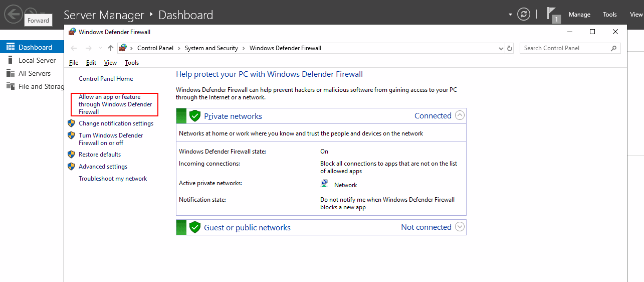This screenshot has width=644, height=282.
Task: Click the Dashboard tile icon in sidebar
Action: coord(11,47)
